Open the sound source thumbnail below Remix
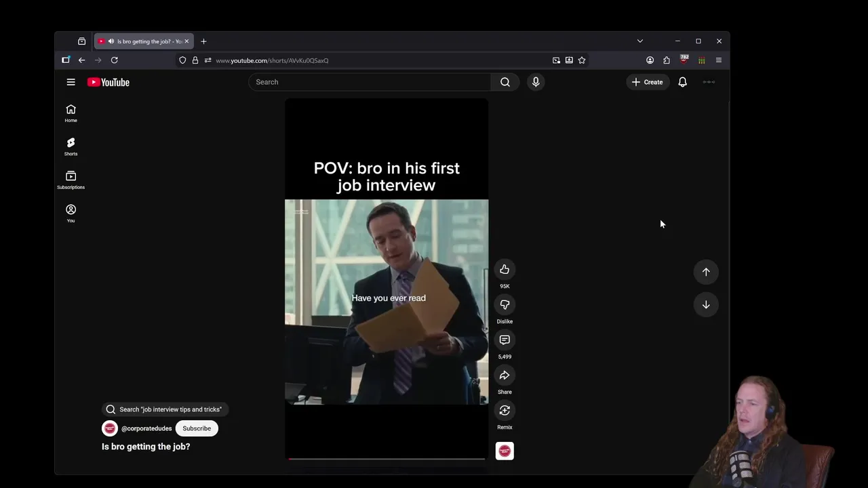The width and height of the screenshot is (868, 488). (x=505, y=451)
